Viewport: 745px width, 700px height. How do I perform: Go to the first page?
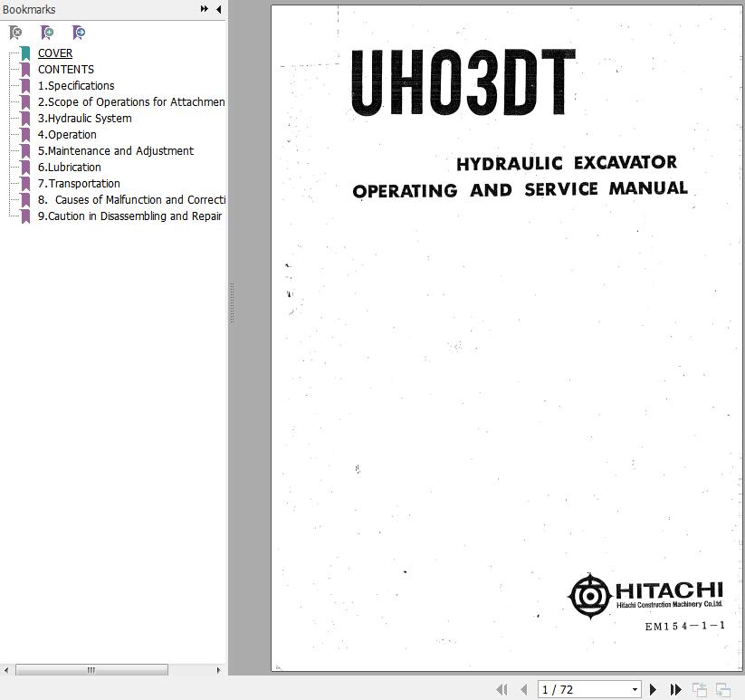pos(501,689)
